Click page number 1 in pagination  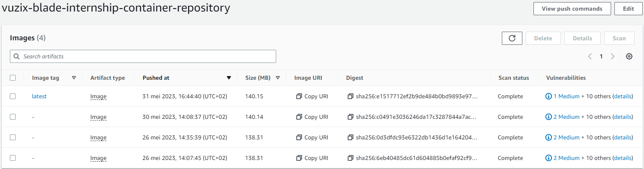click(x=601, y=56)
